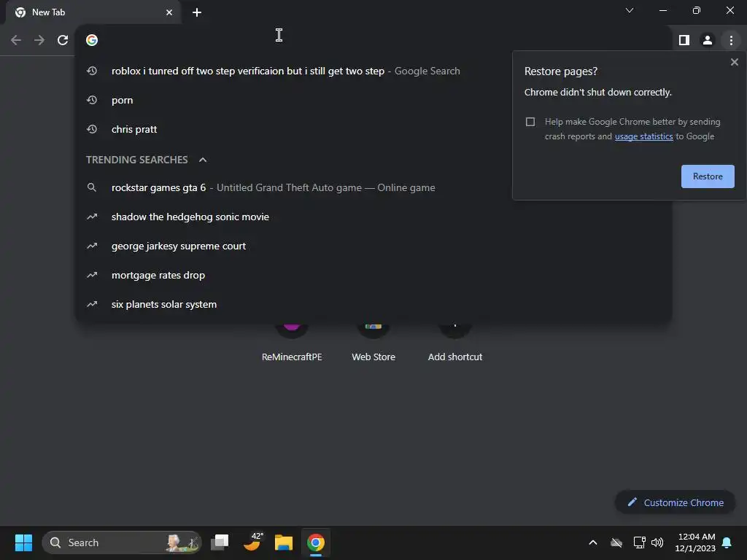Open notifications bell icon
The width and height of the screenshot is (747, 560).
[727, 542]
